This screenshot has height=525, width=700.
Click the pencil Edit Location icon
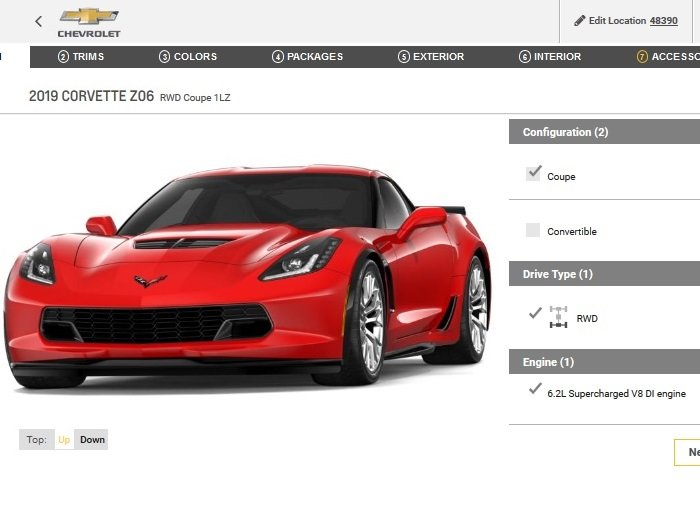(579, 21)
